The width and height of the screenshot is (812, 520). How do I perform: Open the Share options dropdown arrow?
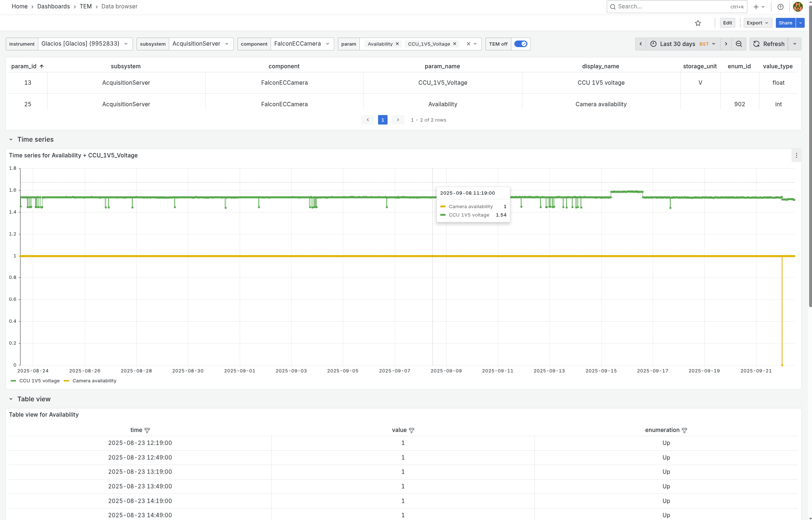click(x=800, y=23)
